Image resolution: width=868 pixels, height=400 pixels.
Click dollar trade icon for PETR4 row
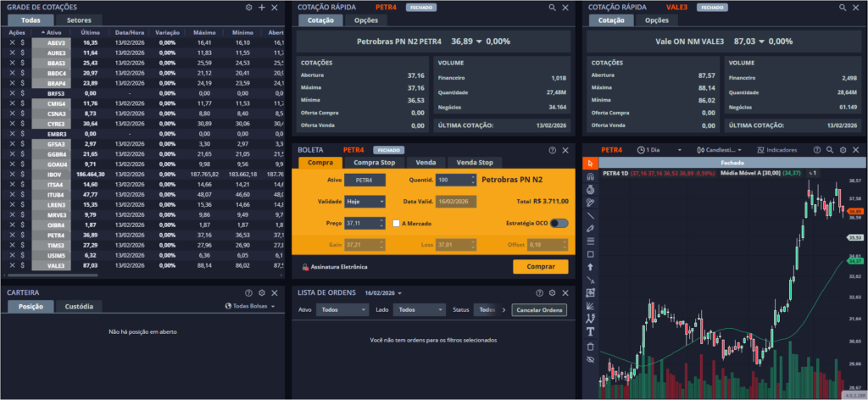22,235
